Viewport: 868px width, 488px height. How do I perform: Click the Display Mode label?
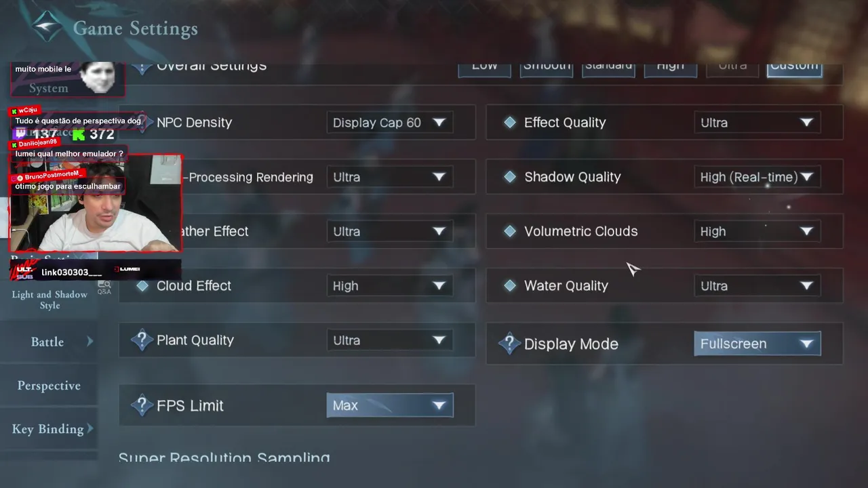pos(571,344)
